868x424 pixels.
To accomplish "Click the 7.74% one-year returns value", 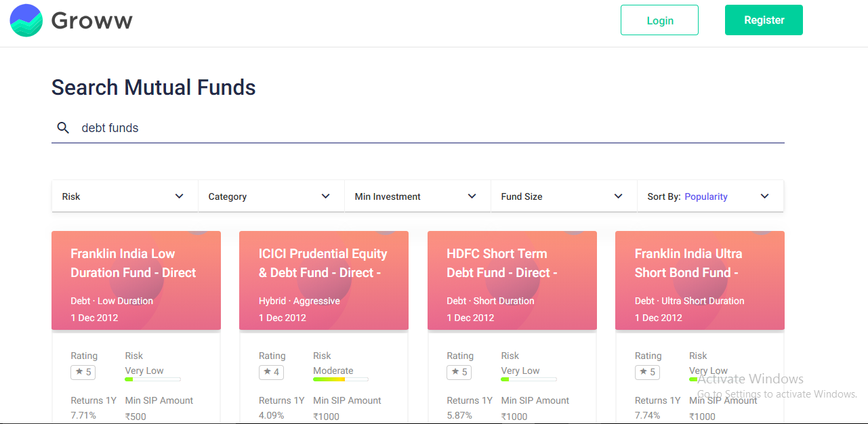I will pyautogui.click(x=648, y=415).
